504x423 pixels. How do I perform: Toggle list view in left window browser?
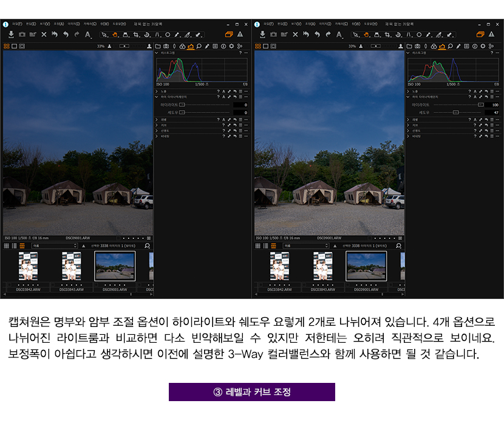[x=14, y=246]
